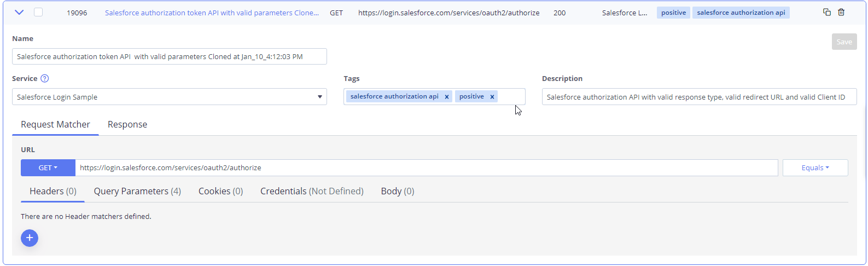Viewport: 868px width, 266px height.
Task: Edit the Name input field
Action: coord(170,56)
